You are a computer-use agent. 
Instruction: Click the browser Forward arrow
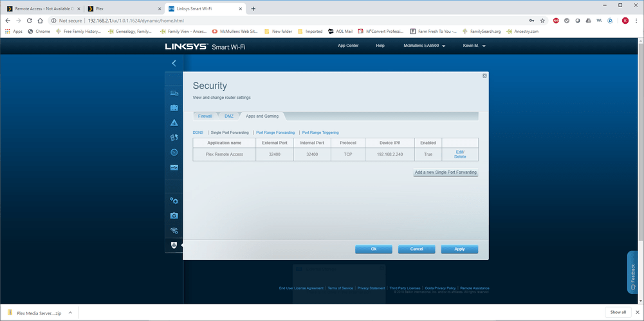click(19, 21)
